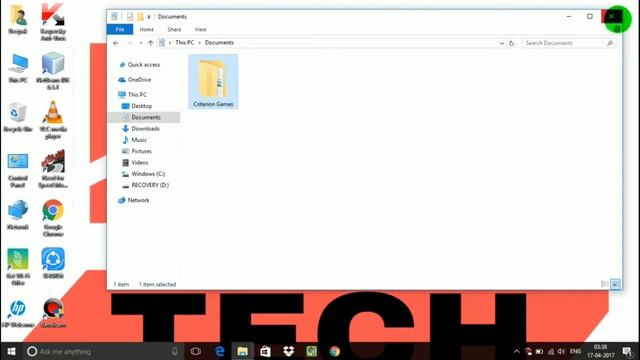The height and width of the screenshot is (360, 640).
Task: Switch to details view in status bar
Action: pos(604,284)
